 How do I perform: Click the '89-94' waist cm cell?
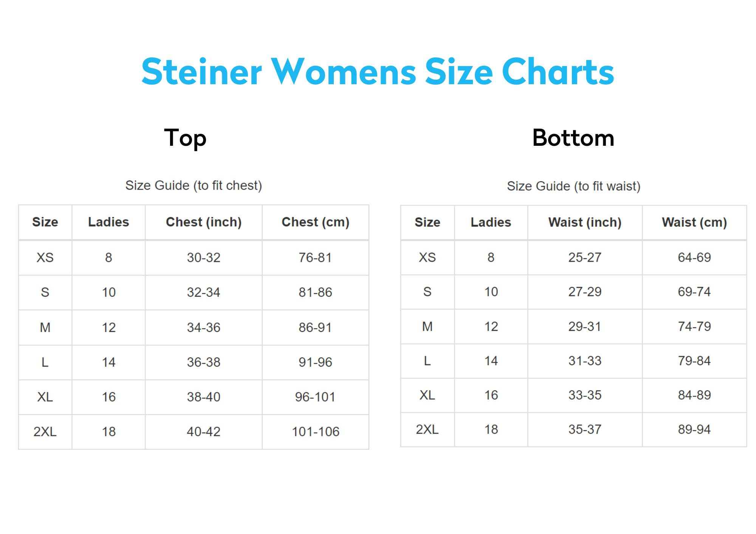coord(694,429)
